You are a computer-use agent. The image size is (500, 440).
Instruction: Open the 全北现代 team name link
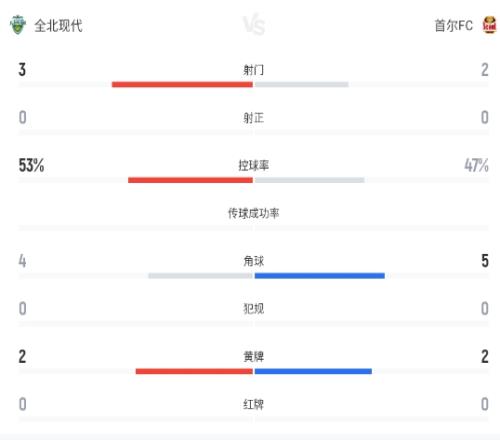[x=58, y=25]
